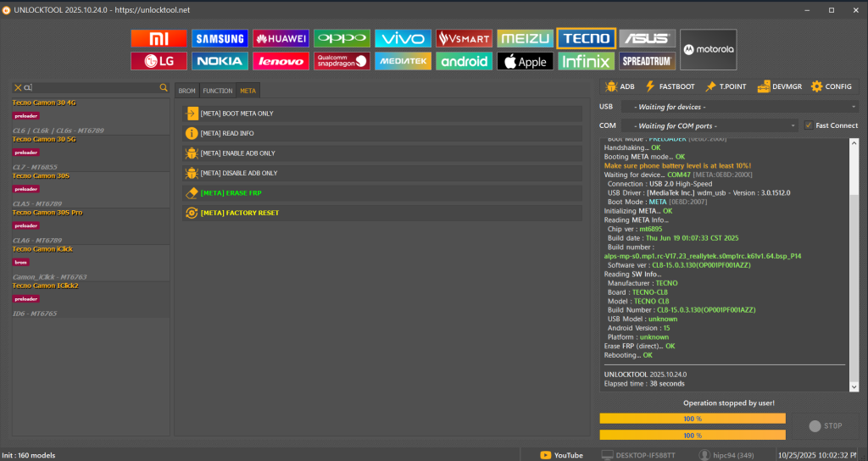868x461 pixels.
Task: Select Tecno Camon iClick2 model
Action: [91, 299]
